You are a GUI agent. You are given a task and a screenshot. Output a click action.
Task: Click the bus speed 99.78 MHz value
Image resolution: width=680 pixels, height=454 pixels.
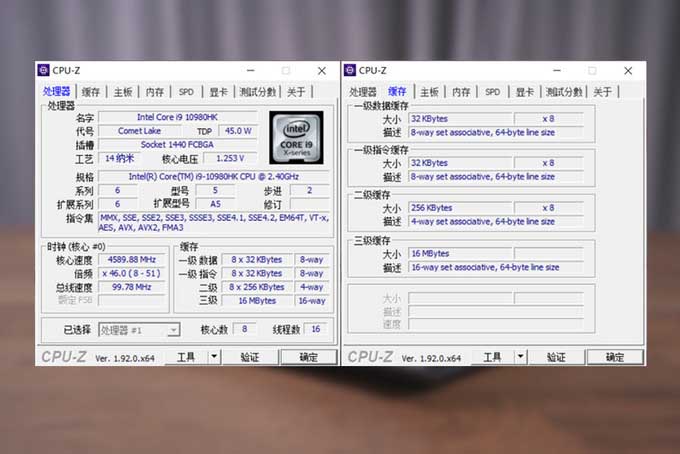pyautogui.click(x=132, y=287)
